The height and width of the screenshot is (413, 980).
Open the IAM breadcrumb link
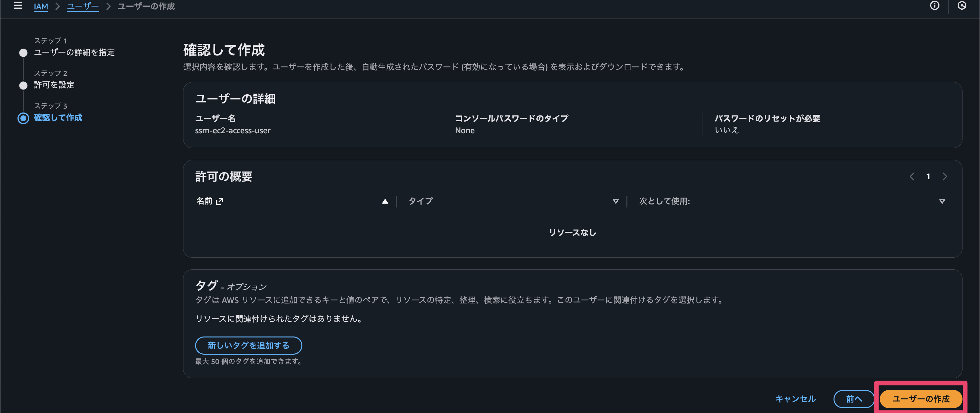click(41, 6)
